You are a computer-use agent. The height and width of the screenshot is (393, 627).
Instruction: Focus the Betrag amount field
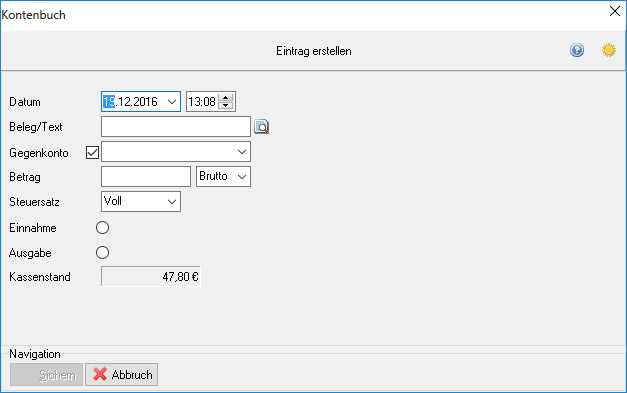click(x=146, y=177)
